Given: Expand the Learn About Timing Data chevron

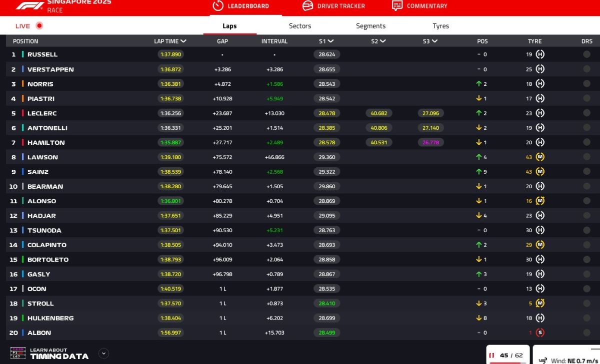Looking at the screenshot, I should pyautogui.click(x=103, y=354).
